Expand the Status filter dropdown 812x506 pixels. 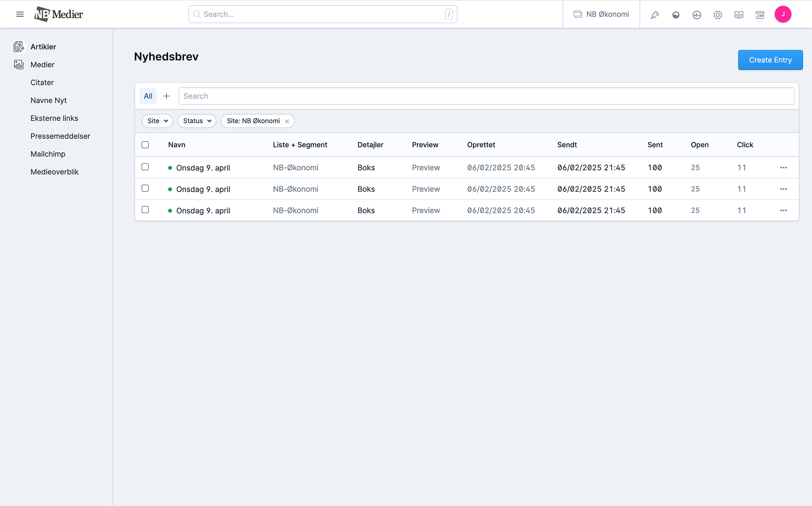click(x=197, y=121)
